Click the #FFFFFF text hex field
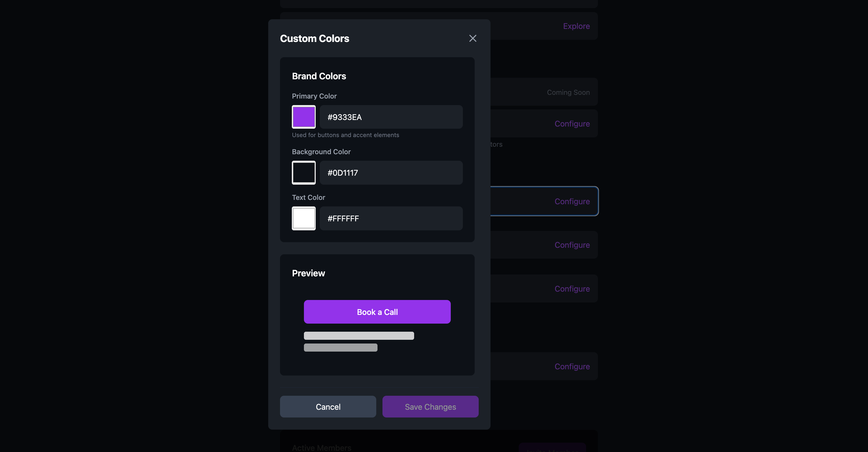 (391, 218)
